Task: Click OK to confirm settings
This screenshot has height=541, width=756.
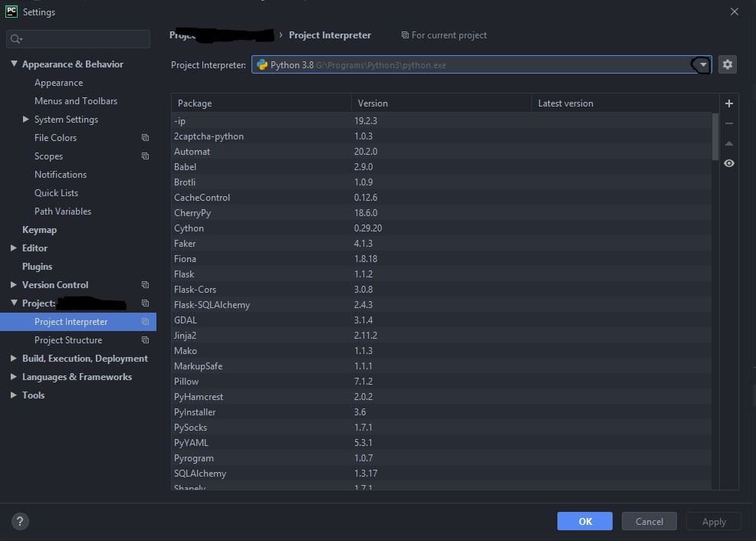Action: (x=585, y=521)
